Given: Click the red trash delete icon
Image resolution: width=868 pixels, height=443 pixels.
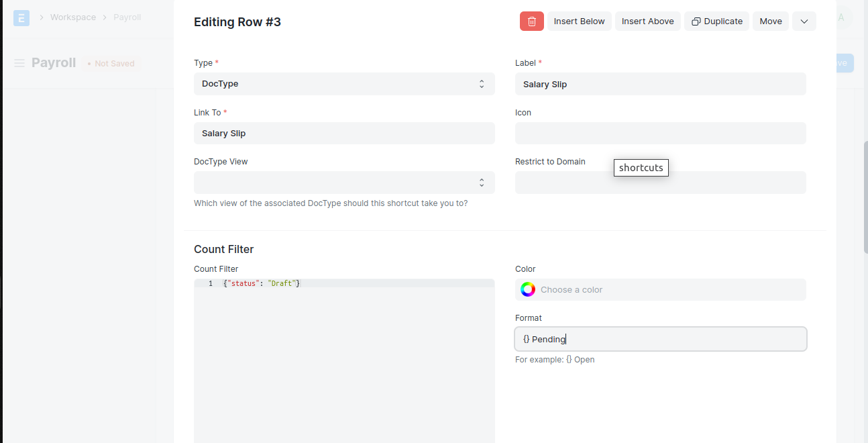Looking at the screenshot, I should (x=531, y=21).
